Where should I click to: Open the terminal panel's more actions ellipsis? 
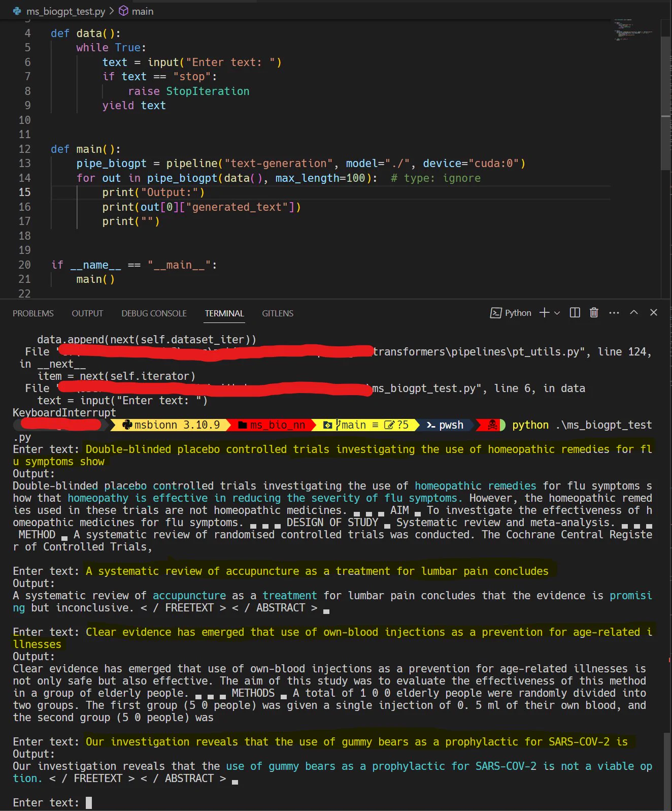614,313
